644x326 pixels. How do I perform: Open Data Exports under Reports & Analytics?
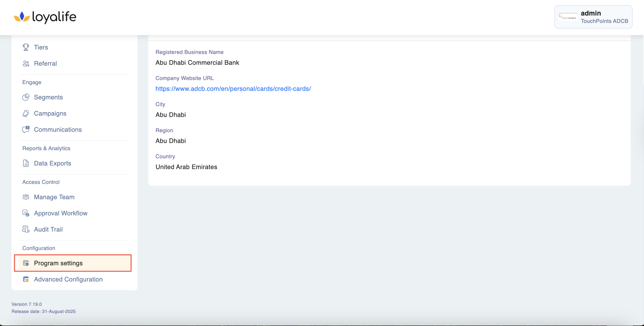pyautogui.click(x=52, y=163)
